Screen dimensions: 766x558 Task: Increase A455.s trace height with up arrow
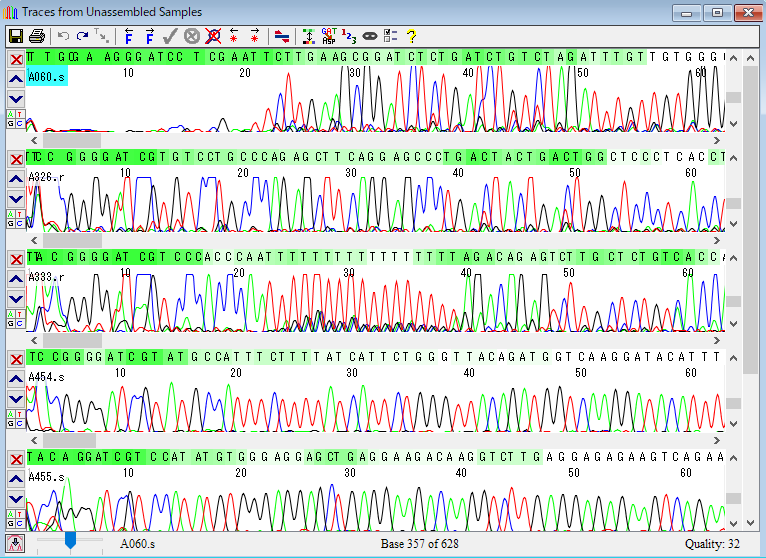733,458
